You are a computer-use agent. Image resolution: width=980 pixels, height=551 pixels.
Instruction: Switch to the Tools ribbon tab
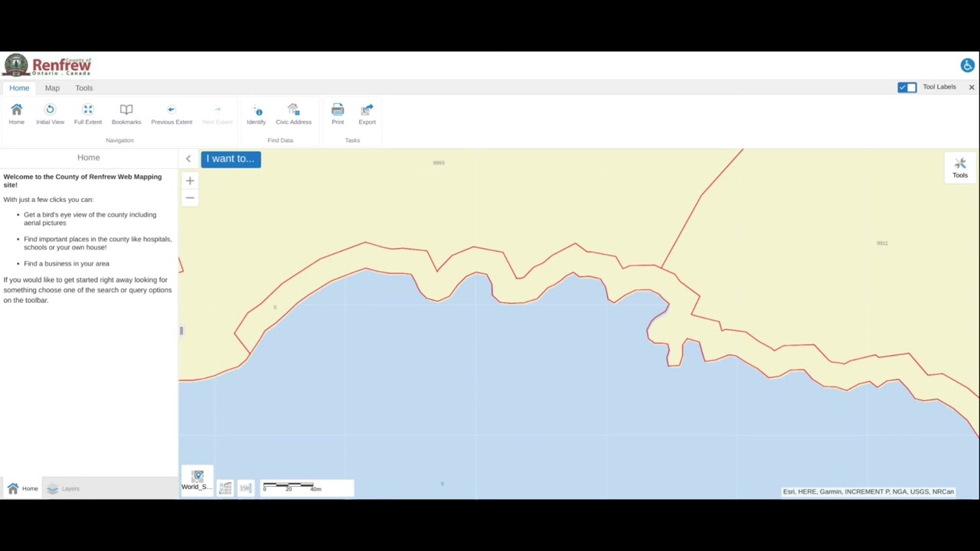point(84,88)
